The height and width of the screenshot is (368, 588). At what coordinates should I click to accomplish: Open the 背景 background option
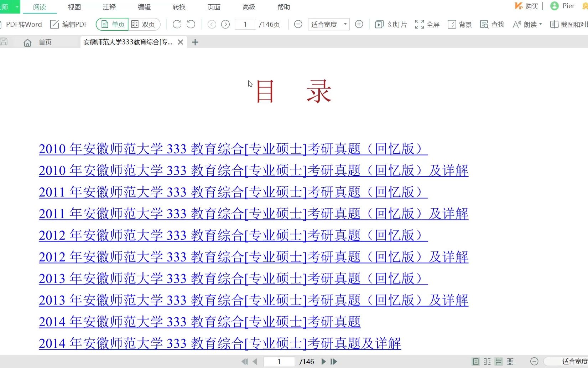pyautogui.click(x=460, y=24)
